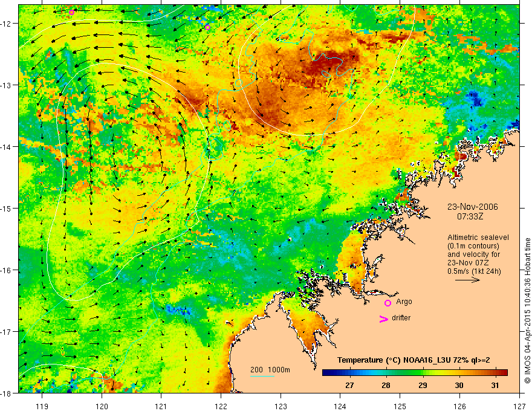Click the '-12' latitude axis label

click(7, 24)
